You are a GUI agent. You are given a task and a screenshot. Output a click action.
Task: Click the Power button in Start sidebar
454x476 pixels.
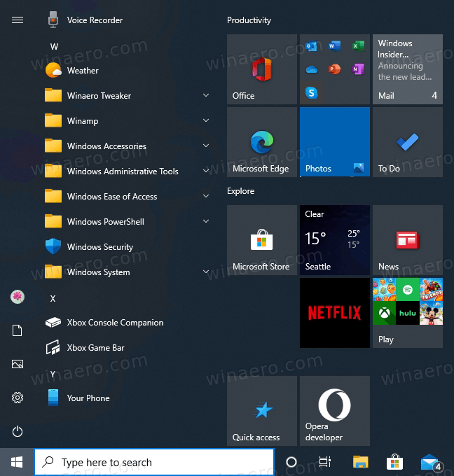(x=18, y=431)
